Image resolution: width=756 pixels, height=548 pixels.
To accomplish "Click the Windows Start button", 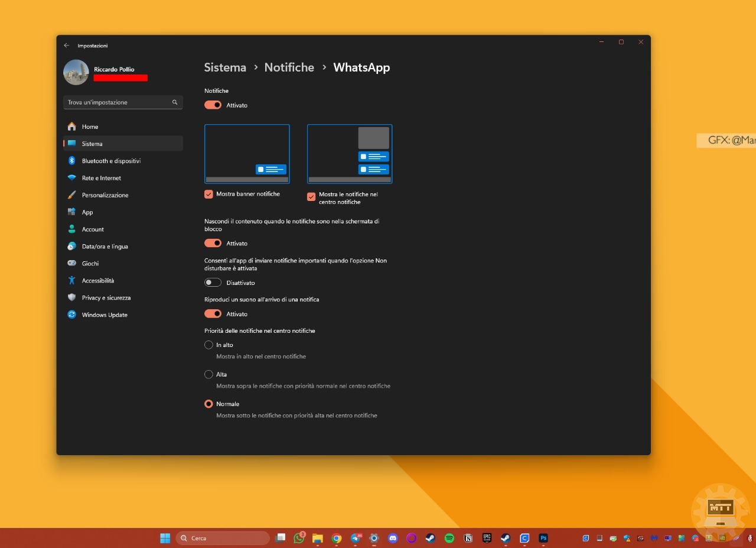I will coord(165,538).
